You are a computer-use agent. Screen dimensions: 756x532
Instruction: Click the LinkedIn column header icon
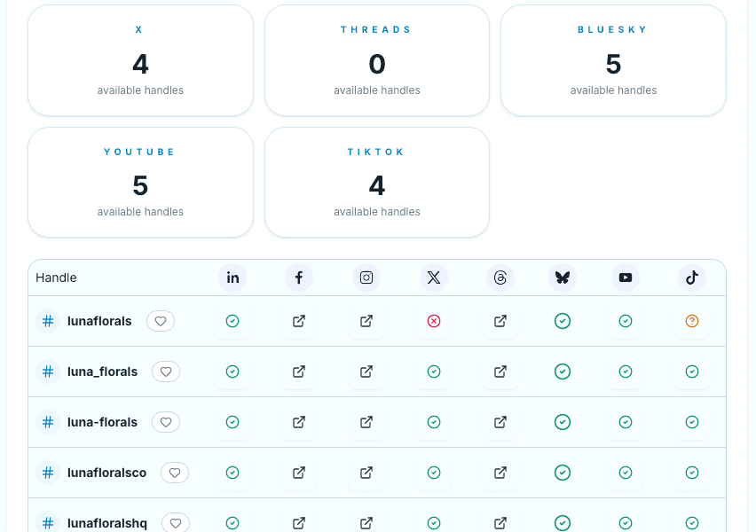[232, 278]
